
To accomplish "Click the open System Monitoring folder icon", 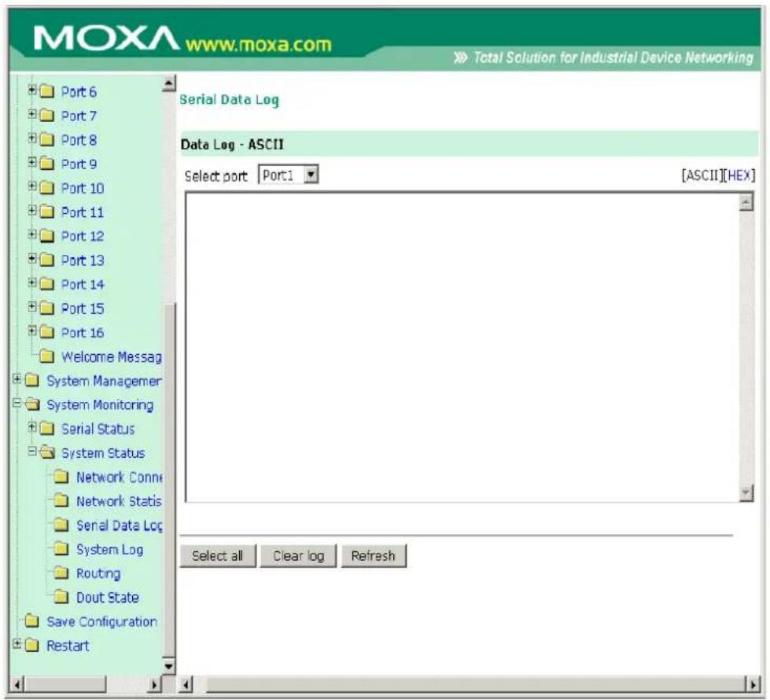I will [32, 404].
